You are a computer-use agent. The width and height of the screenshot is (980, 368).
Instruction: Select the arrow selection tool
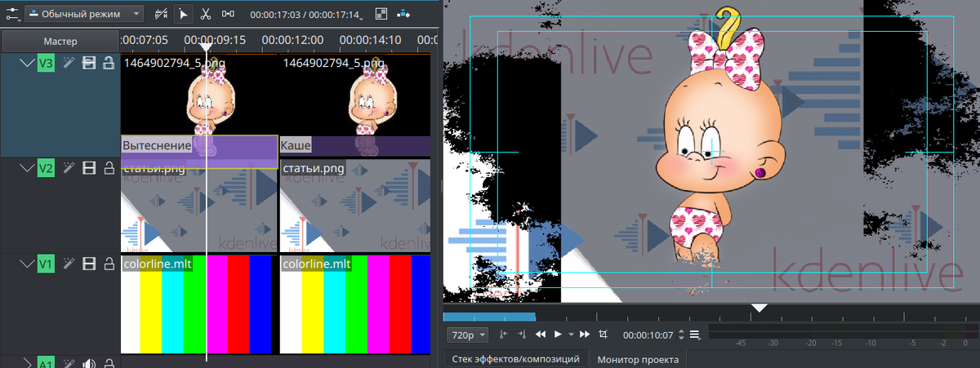pos(184,14)
